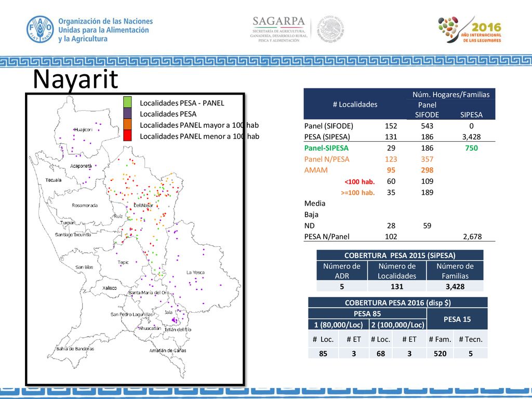532x399 pixels.
Task: Click the 'Número de ADR' header
Action: click(342, 271)
